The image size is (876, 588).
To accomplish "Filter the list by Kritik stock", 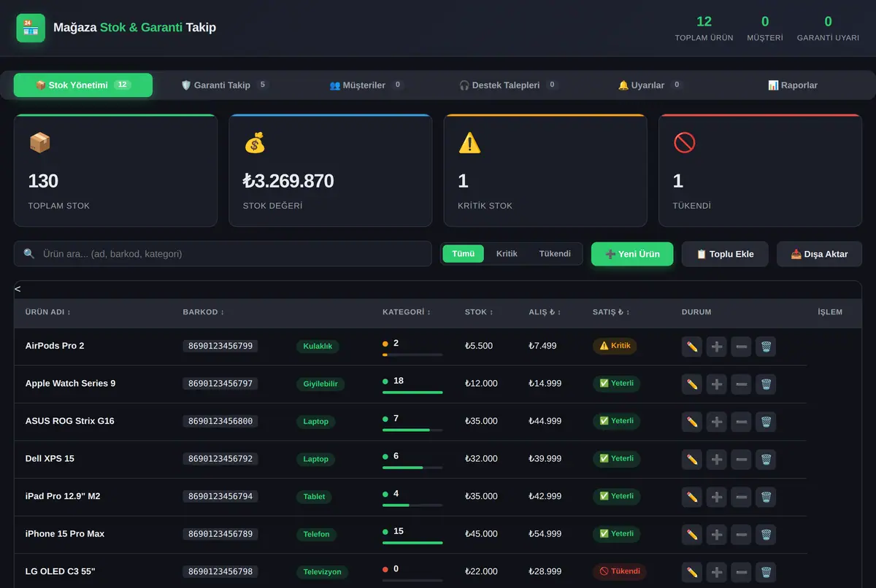I will (x=507, y=254).
